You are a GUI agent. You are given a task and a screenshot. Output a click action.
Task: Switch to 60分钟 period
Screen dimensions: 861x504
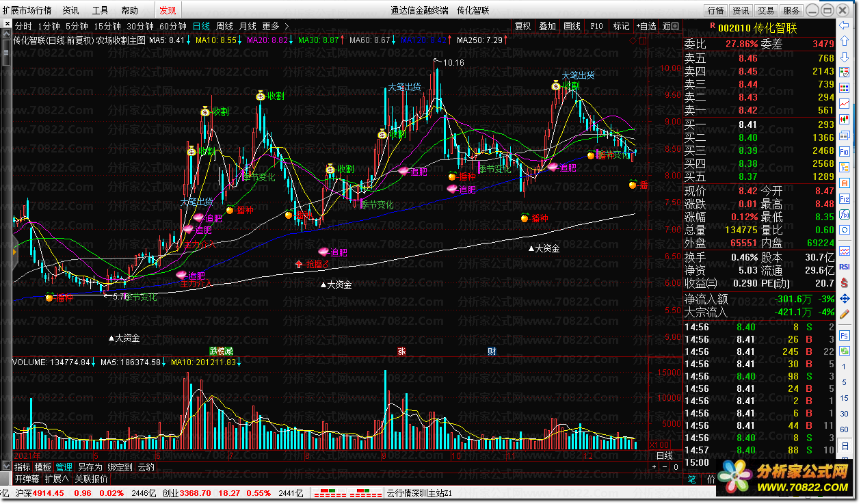172,26
